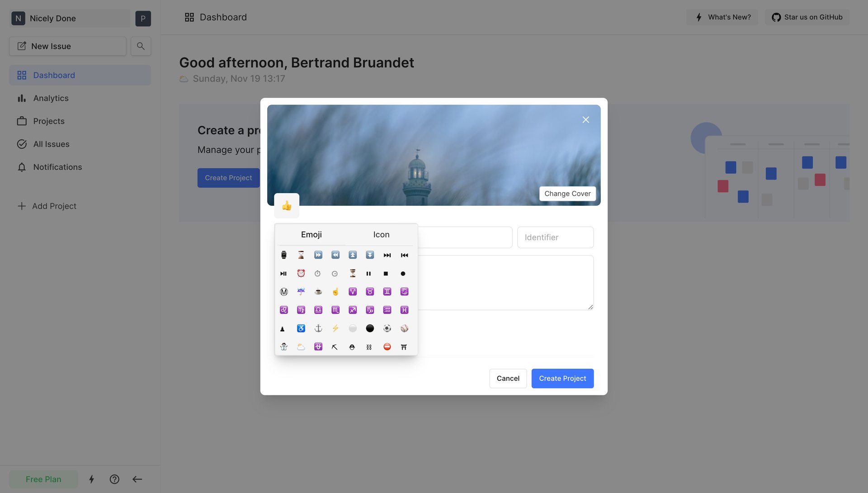Close the create project modal

[585, 120]
